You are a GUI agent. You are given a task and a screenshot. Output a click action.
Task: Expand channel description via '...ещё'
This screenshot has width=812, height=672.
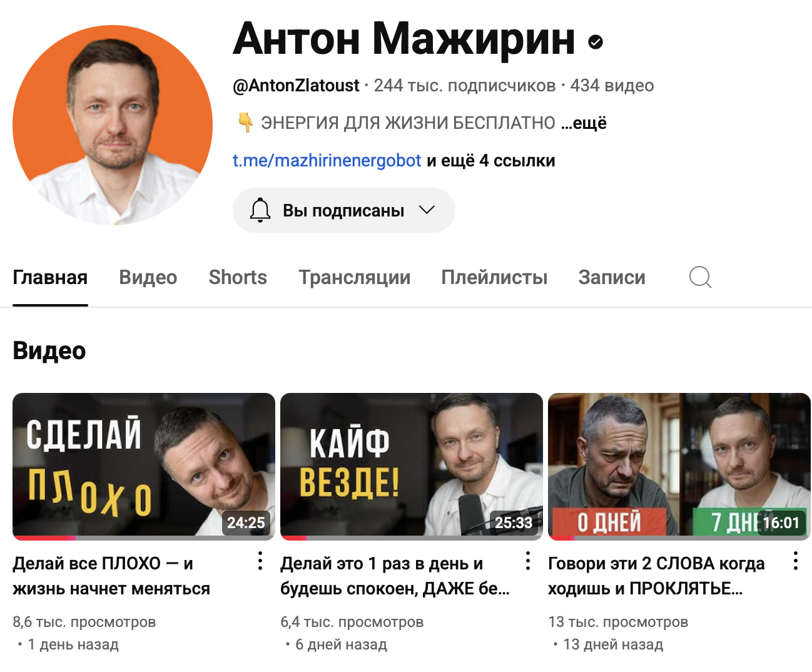click(x=584, y=123)
